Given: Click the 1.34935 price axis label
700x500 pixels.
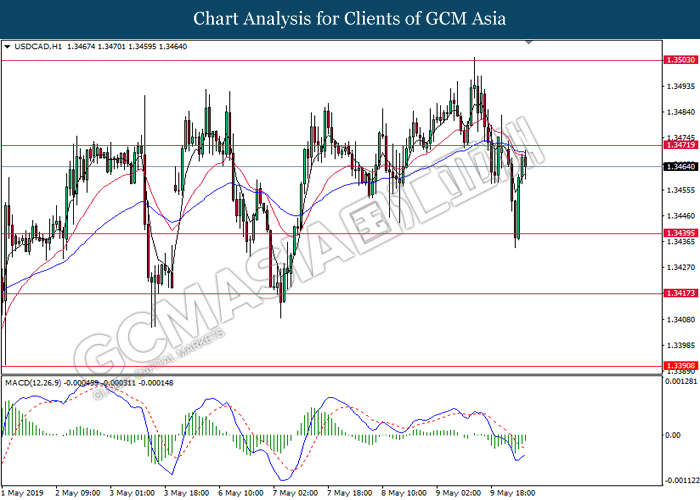Looking at the screenshot, I should [680, 86].
